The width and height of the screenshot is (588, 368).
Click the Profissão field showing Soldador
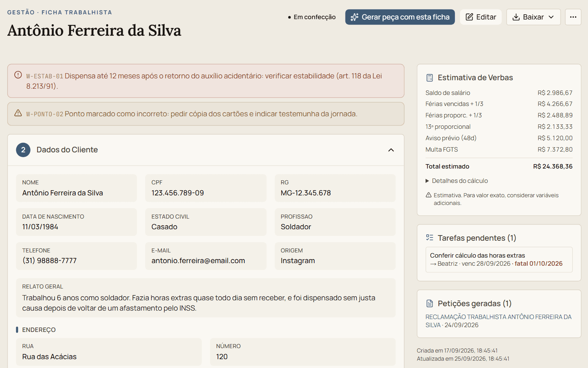[x=335, y=222]
